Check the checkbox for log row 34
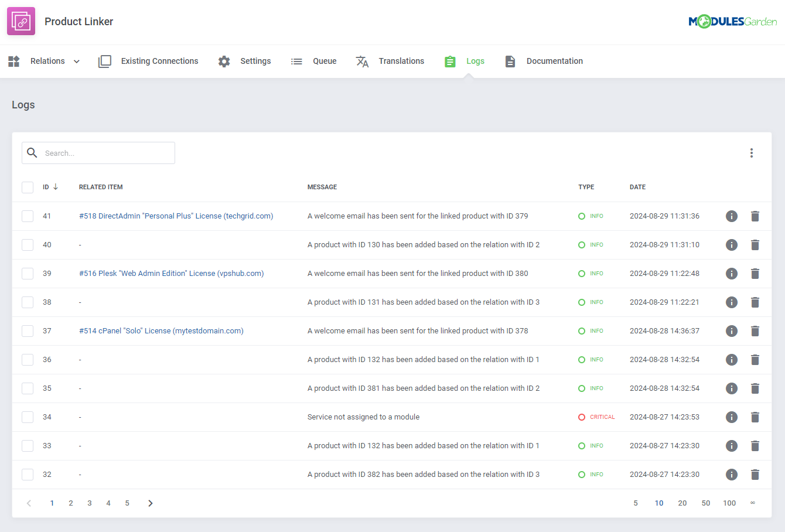Viewport: 785px width, 532px height. click(28, 417)
